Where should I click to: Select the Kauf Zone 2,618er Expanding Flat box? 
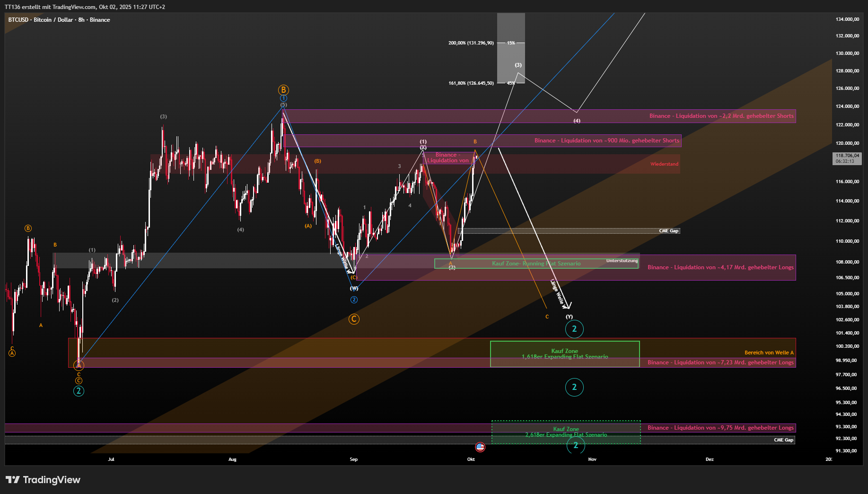566,432
